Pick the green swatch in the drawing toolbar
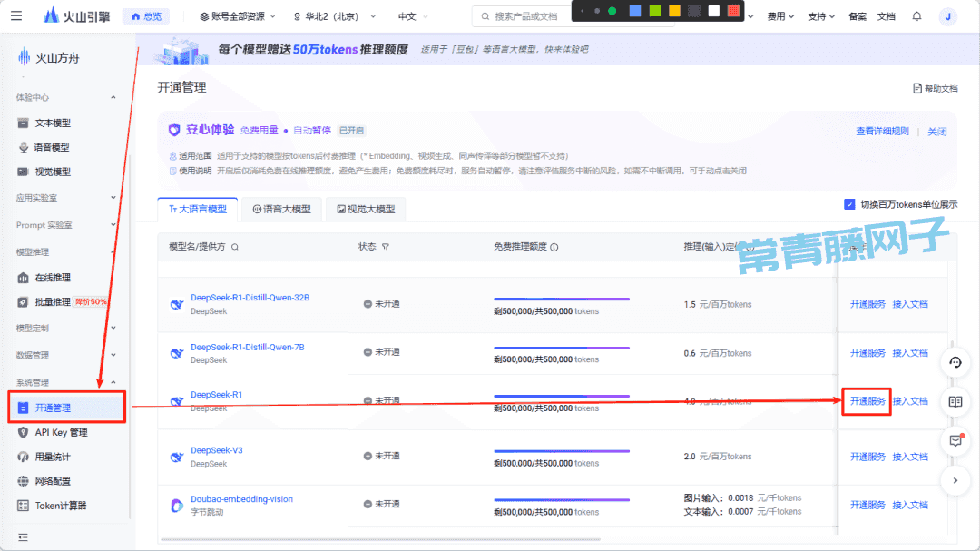 click(x=654, y=11)
